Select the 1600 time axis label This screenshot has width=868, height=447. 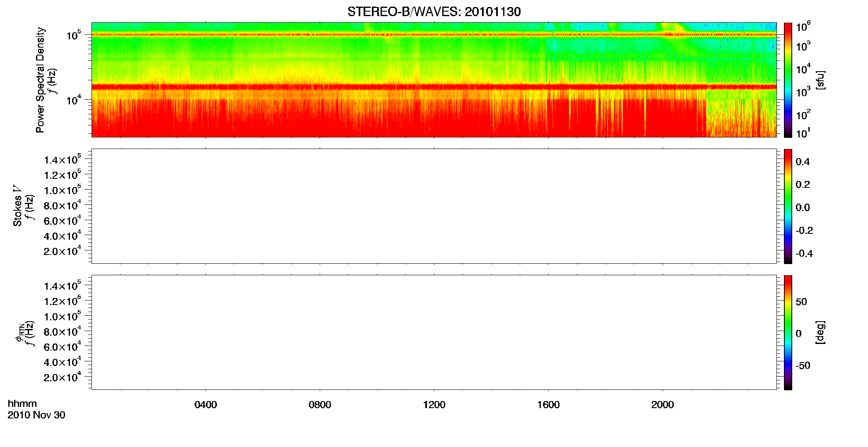point(548,405)
